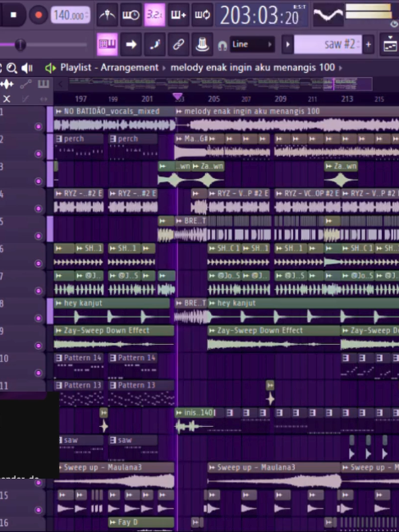Toggle the multilink to controllers chain icon
This screenshot has height=532, width=399.
(x=178, y=44)
